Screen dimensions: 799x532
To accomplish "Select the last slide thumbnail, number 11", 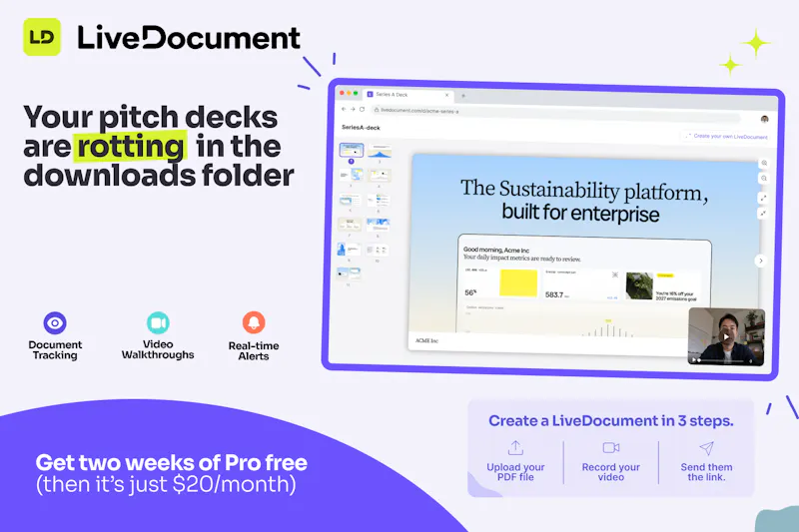I will point(349,273).
